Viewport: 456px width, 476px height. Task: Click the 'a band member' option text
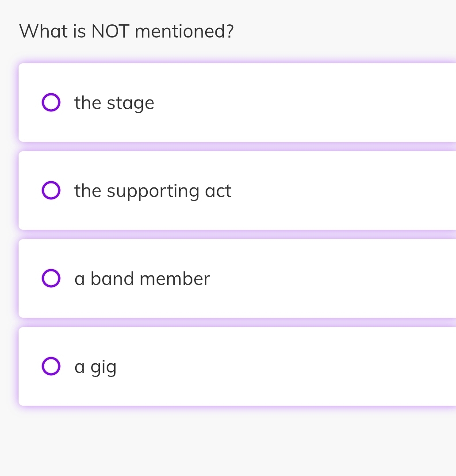142,279
